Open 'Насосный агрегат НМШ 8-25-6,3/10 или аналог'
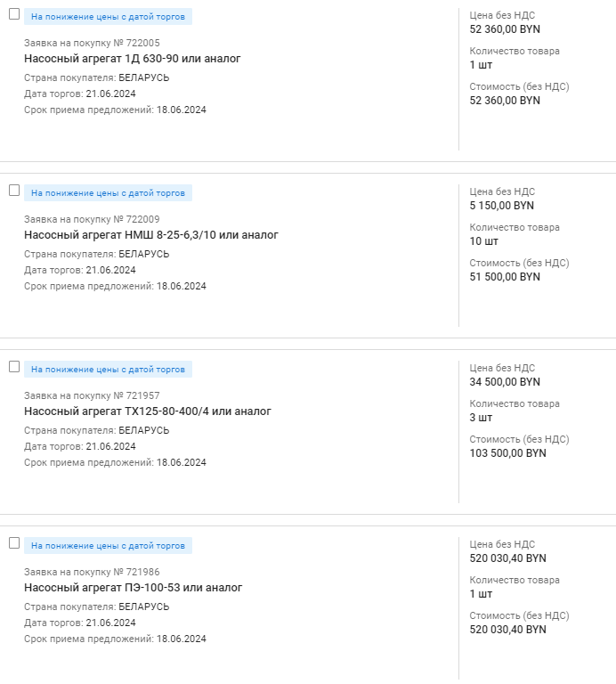Image resolution: width=616 pixels, height=684 pixels. tap(151, 235)
